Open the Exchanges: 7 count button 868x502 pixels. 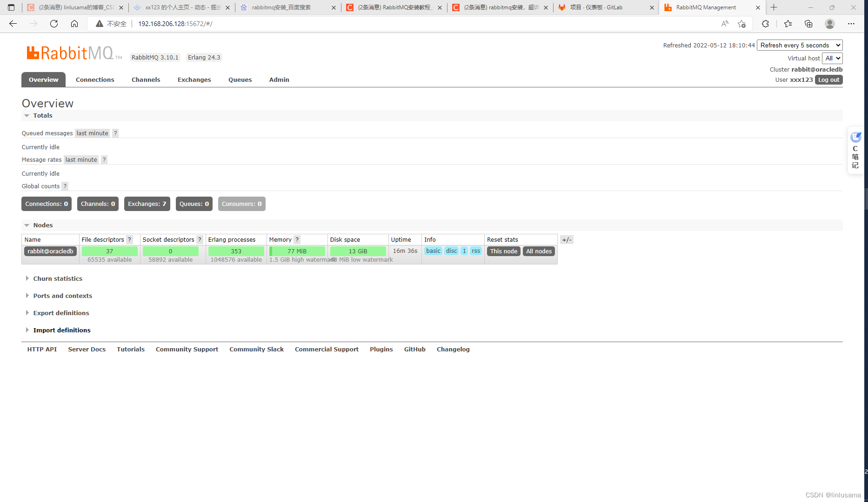click(x=147, y=204)
